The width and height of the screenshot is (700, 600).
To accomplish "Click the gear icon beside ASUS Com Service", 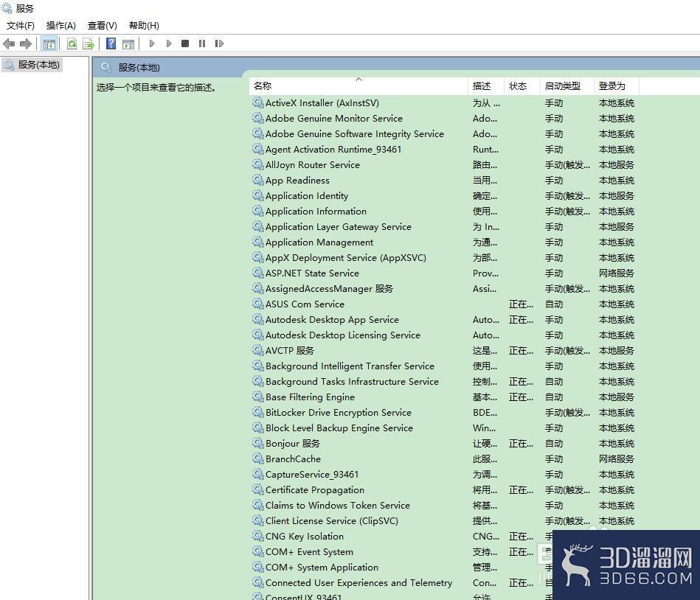I will [x=257, y=304].
